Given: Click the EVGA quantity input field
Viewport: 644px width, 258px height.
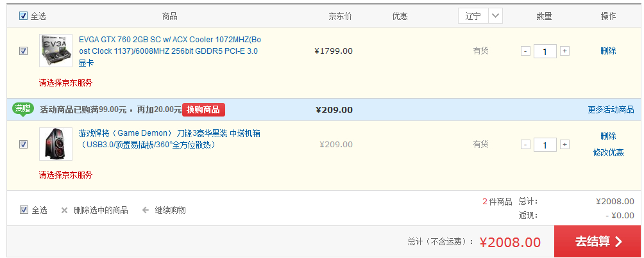Looking at the screenshot, I should click(x=545, y=51).
